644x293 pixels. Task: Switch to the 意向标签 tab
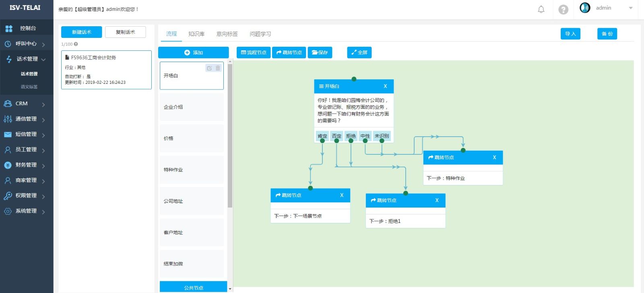[x=227, y=34]
